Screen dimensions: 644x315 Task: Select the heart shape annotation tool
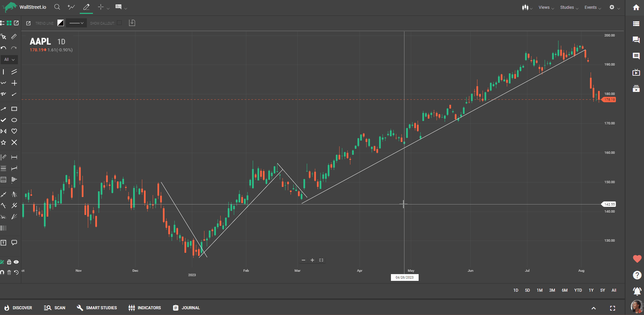pos(14,131)
